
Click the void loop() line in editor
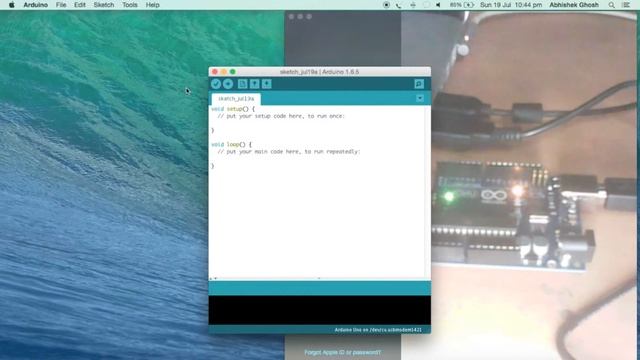[x=231, y=144]
